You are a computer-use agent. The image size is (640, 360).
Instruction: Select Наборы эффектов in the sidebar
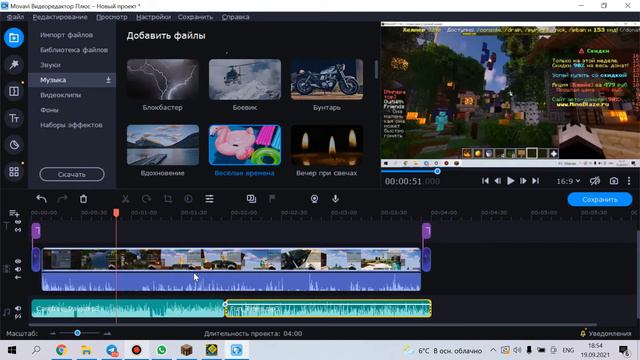coord(71,125)
